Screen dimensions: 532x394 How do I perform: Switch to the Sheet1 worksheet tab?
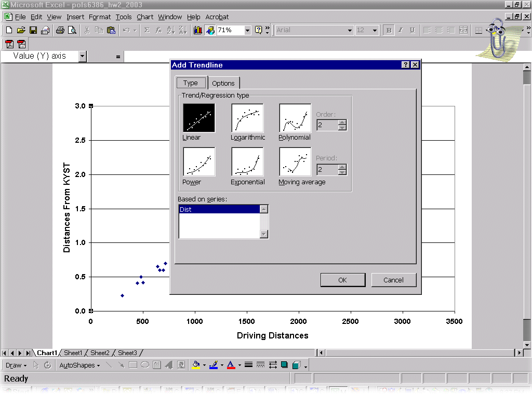tap(73, 353)
